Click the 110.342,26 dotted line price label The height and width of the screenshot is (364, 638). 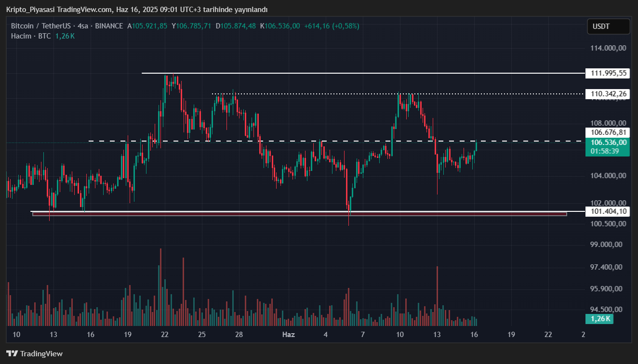(x=608, y=94)
